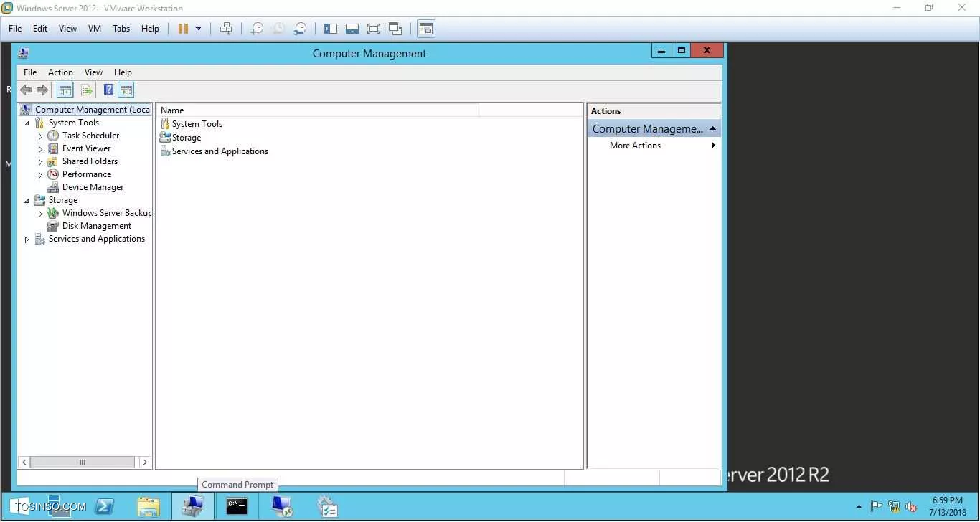Click the Action Center flag tray icon
The width and height of the screenshot is (980, 522).
point(876,506)
